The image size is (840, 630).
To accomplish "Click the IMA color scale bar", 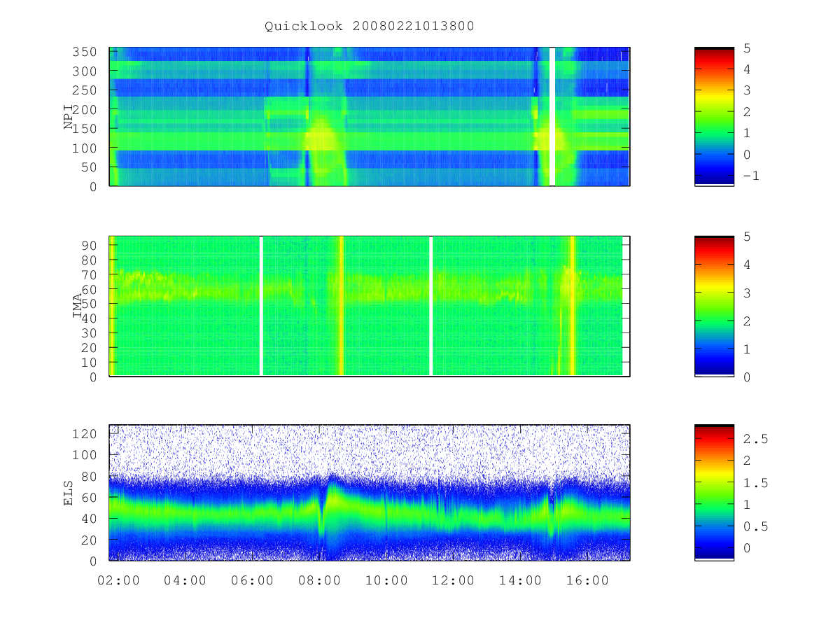I will coord(714,306).
